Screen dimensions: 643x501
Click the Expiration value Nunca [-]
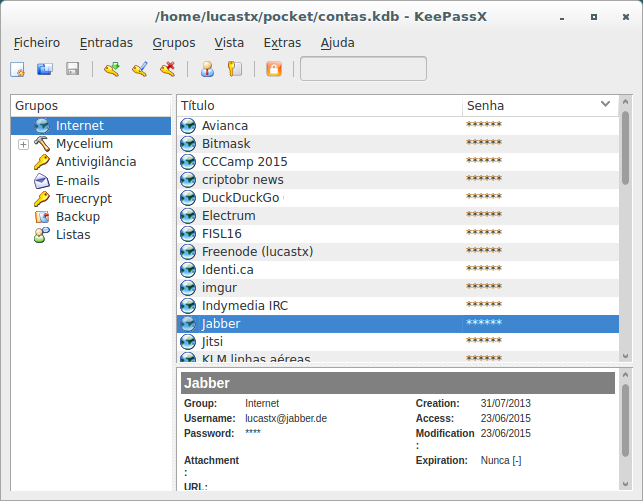click(x=501, y=460)
